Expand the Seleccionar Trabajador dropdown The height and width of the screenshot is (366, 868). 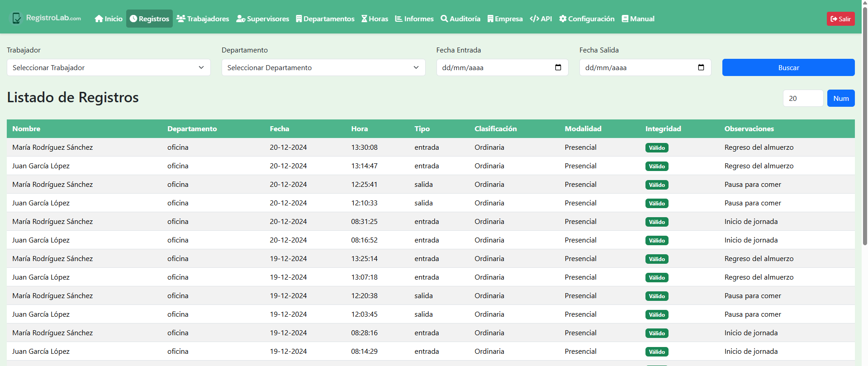click(x=109, y=67)
